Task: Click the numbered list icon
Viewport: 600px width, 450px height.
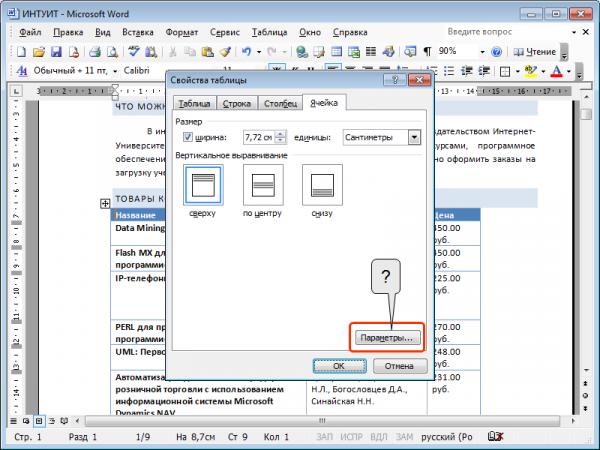Action: pyautogui.click(x=432, y=71)
